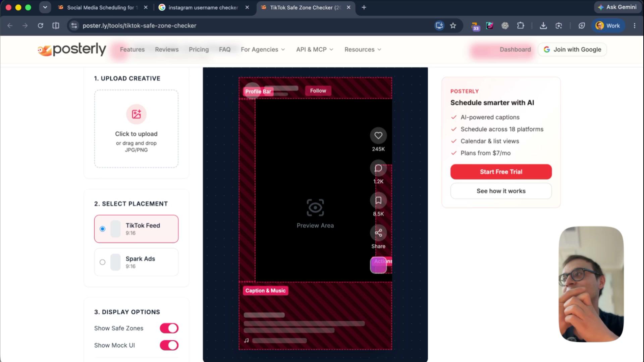
Task: Toggle the split view icon in toolbar
Action: click(x=56, y=25)
